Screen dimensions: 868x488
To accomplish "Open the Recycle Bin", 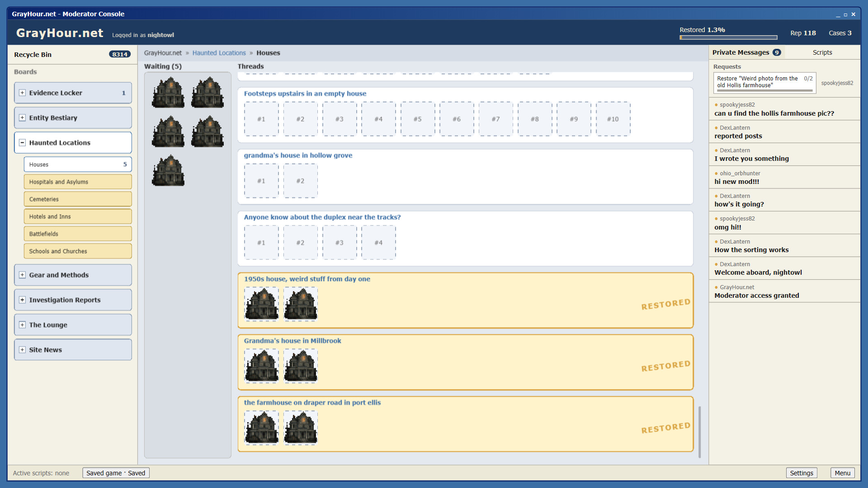I will pos(72,54).
